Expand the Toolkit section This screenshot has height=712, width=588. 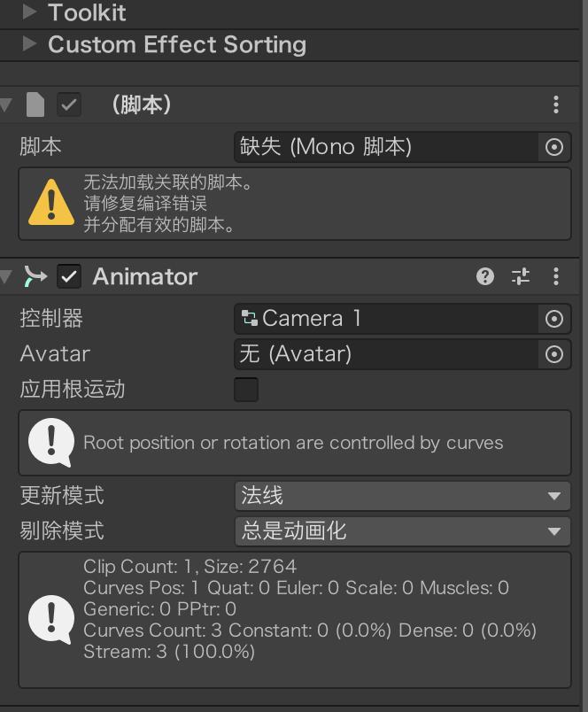(x=29, y=12)
